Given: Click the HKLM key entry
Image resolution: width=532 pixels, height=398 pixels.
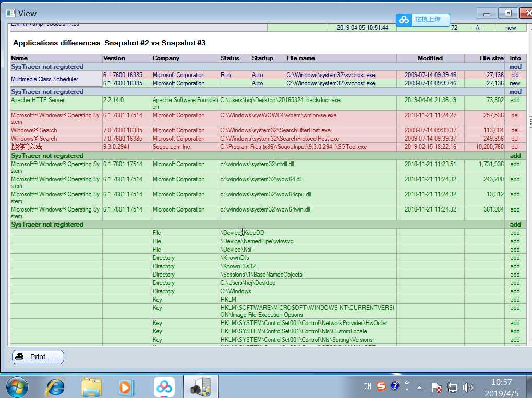Looking at the screenshot, I should coord(228,300).
